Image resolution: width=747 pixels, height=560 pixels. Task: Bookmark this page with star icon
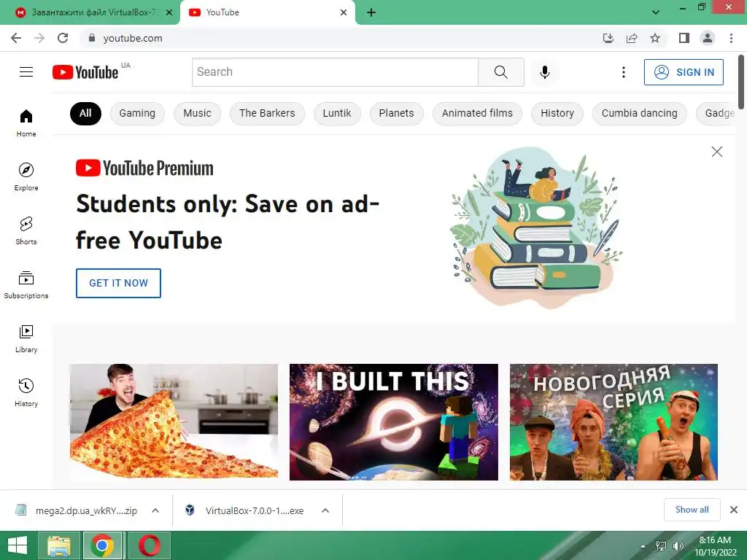655,38
